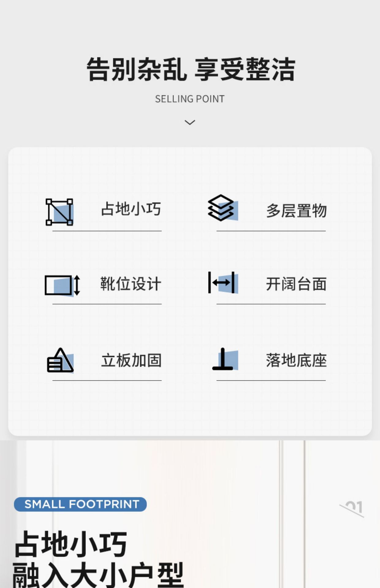Click the 融入大小户型 heading text
380x588 pixels.
98,575
